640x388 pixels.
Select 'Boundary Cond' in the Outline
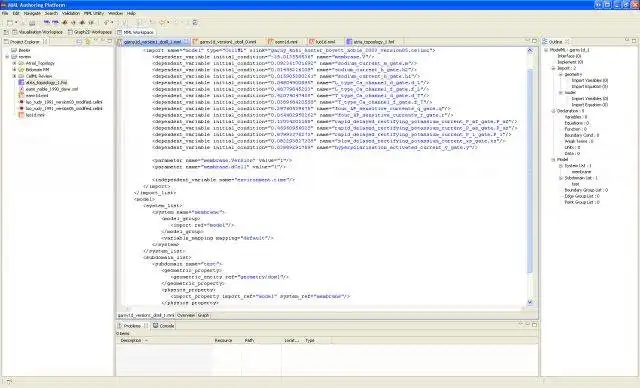pos(582,135)
